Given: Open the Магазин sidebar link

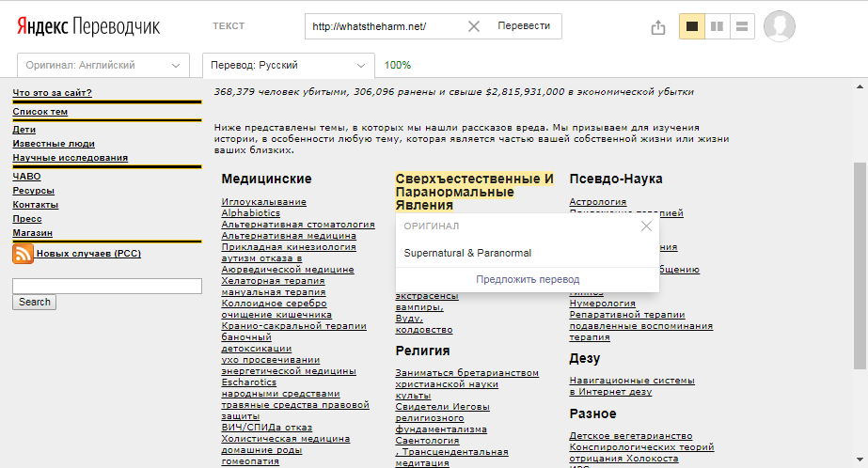Looking at the screenshot, I should click(x=33, y=232).
